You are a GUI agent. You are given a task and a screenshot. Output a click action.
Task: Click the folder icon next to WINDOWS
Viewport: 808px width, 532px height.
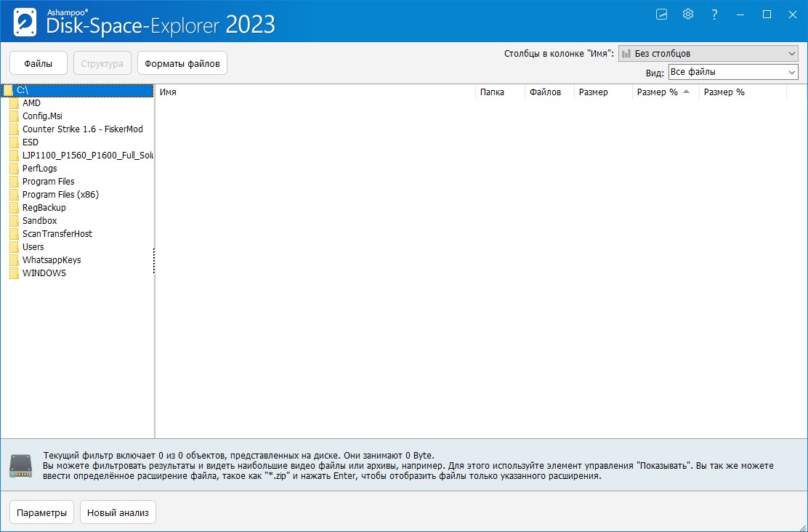tap(14, 273)
